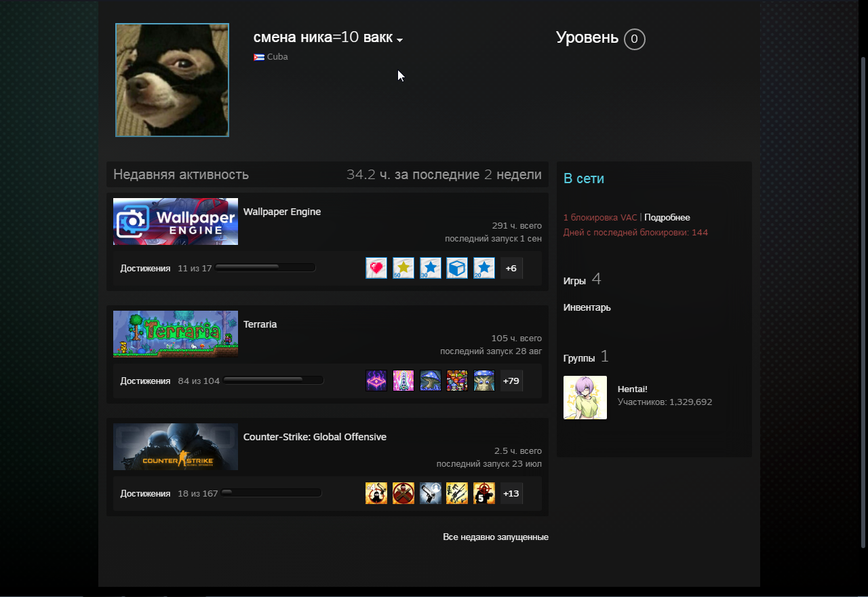The width and height of the screenshot is (868, 597).
Task: Click the последний запуск 28 авг text
Action: (x=491, y=351)
